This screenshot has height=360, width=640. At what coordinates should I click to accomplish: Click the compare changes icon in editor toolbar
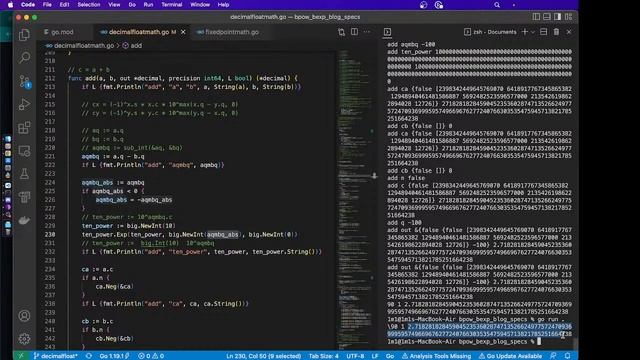[341, 32]
